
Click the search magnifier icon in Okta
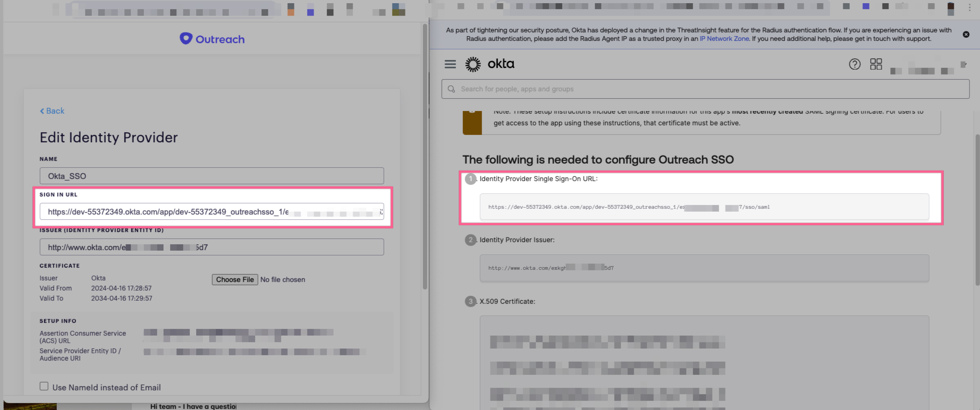pos(451,89)
